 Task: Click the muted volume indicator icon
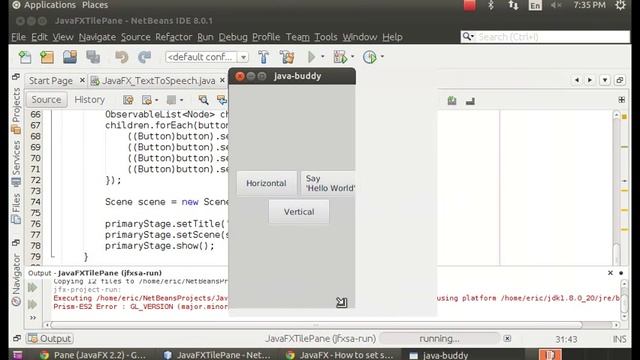click(556, 5)
